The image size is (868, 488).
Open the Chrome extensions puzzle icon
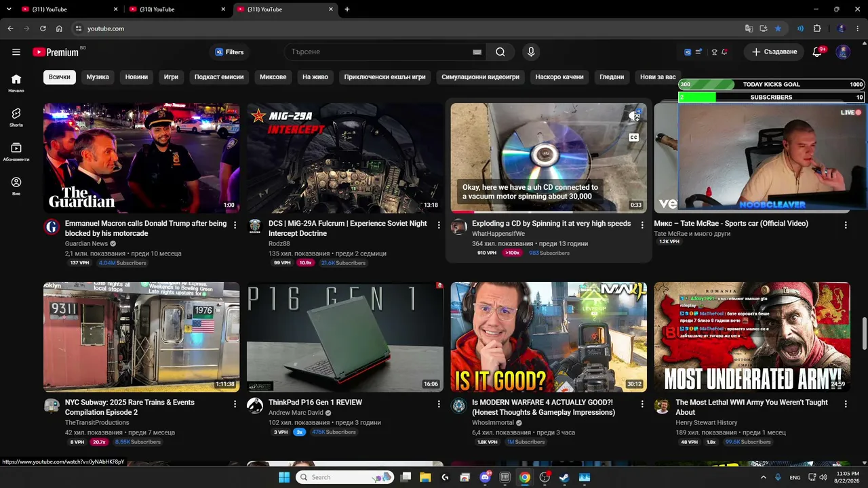[817, 28]
